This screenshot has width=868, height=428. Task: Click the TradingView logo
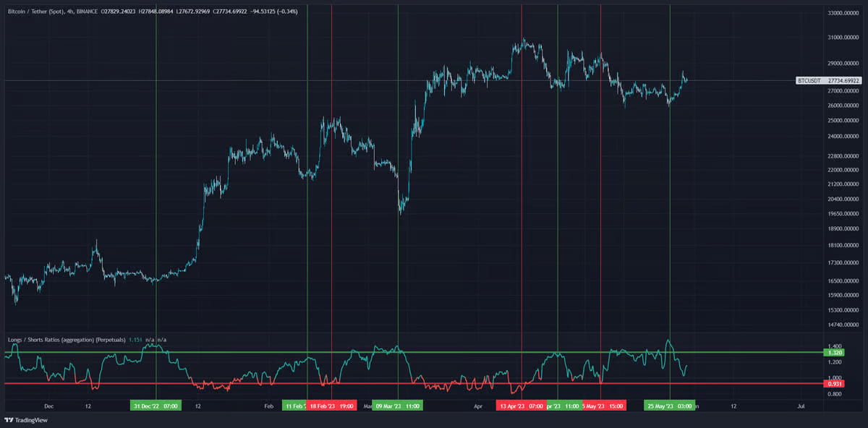25,419
